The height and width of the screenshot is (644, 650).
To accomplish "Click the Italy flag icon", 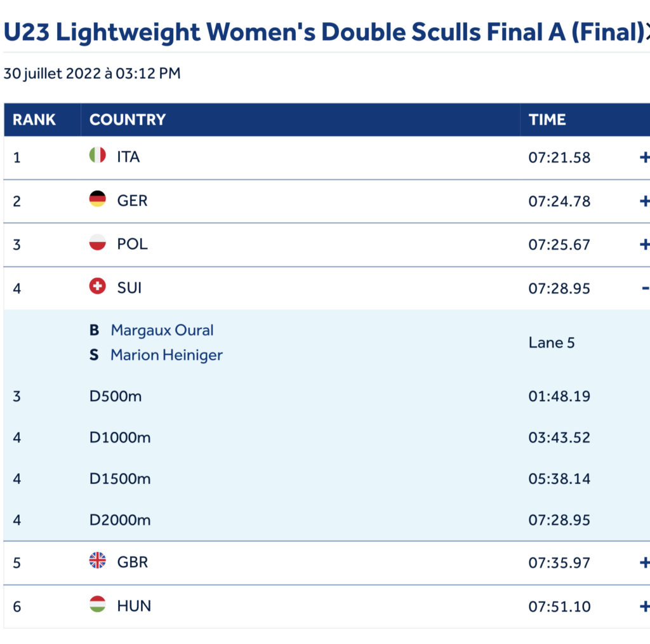I will click(x=97, y=155).
